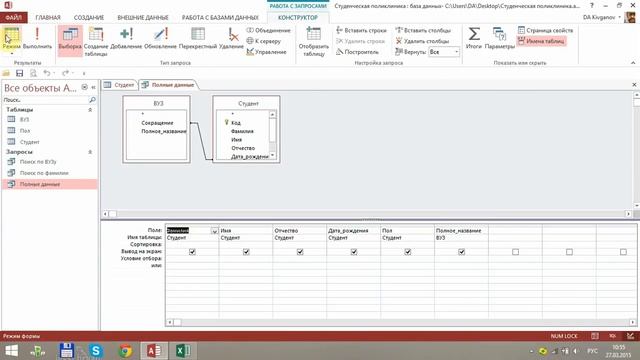The height and width of the screenshot is (360, 640).
Task: Close the Полные данные query tab
Action: pyautogui.click(x=634, y=84)
